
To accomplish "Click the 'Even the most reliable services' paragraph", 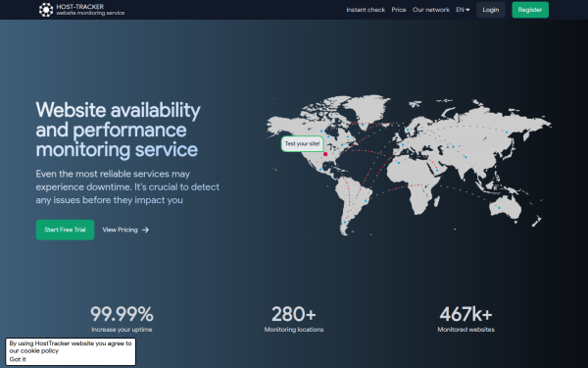I will tap(127, 186).
